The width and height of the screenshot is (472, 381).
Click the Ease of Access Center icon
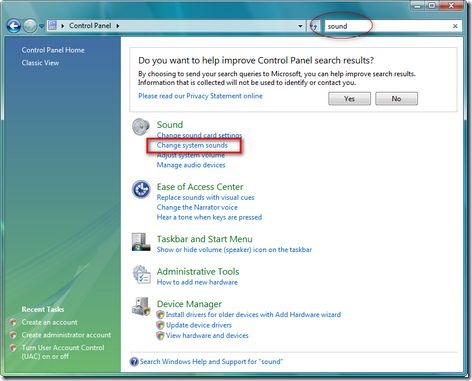[x=141, y=189]
